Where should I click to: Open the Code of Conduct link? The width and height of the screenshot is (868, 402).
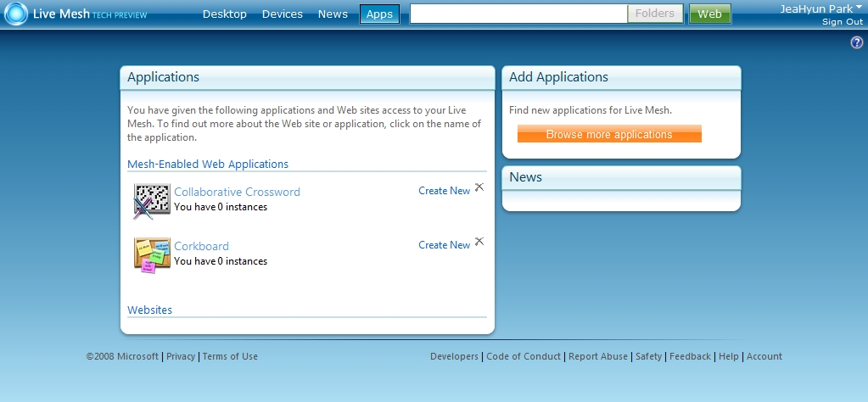tap(524, 357)
